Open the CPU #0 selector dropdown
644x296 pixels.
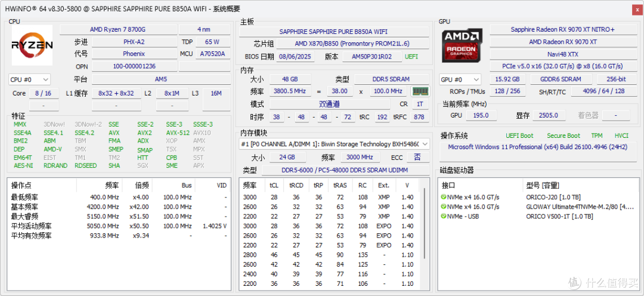coord(30,79)
